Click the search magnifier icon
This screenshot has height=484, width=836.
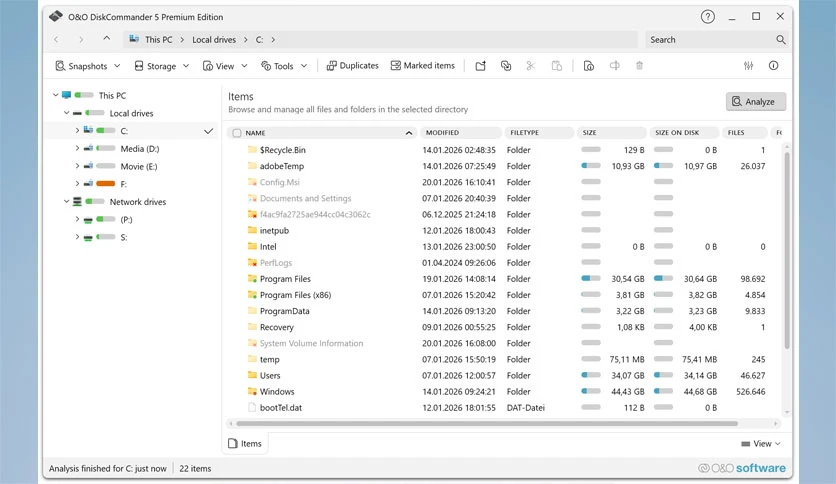(x=781, y=39)
